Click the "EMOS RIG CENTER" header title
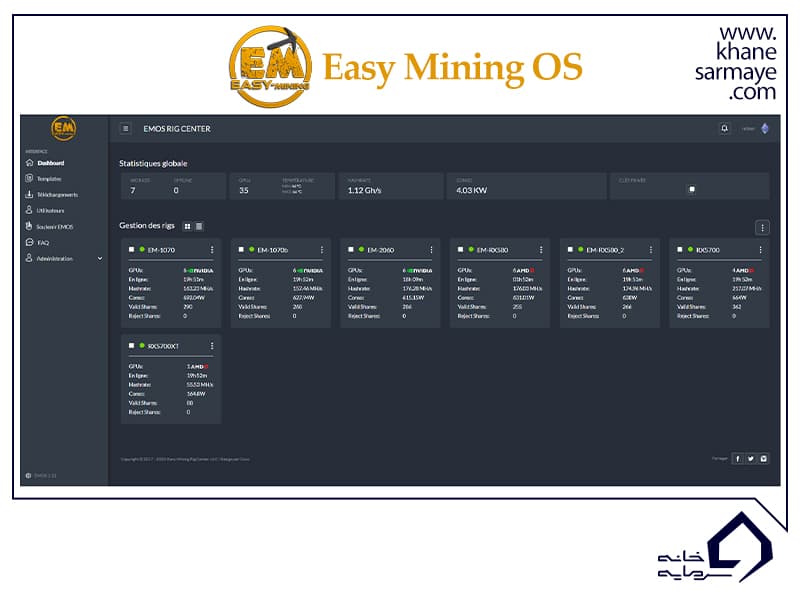 (x=177, y=129)
